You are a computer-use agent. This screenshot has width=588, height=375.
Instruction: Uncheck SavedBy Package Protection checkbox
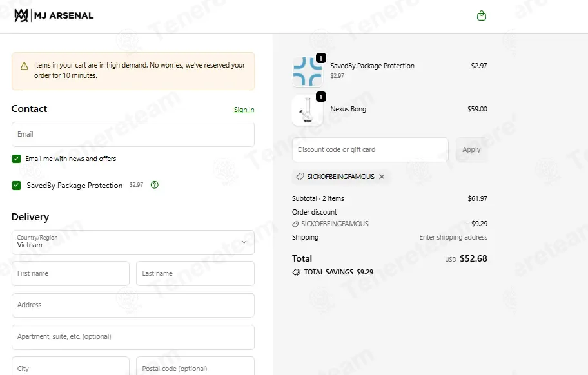(x=16, y=186)
